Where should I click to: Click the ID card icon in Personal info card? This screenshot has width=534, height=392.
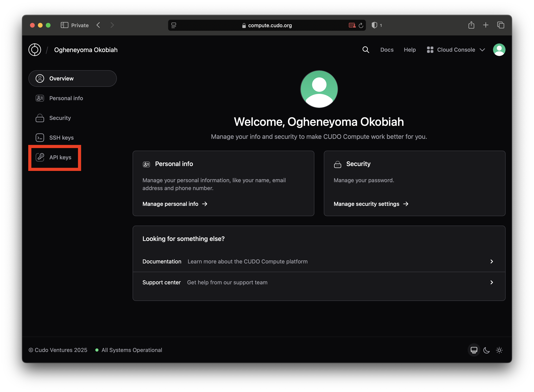(x=146, y=164)
